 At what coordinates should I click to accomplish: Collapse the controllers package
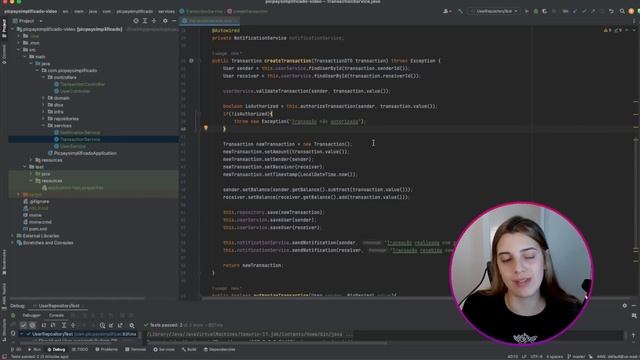43,77
